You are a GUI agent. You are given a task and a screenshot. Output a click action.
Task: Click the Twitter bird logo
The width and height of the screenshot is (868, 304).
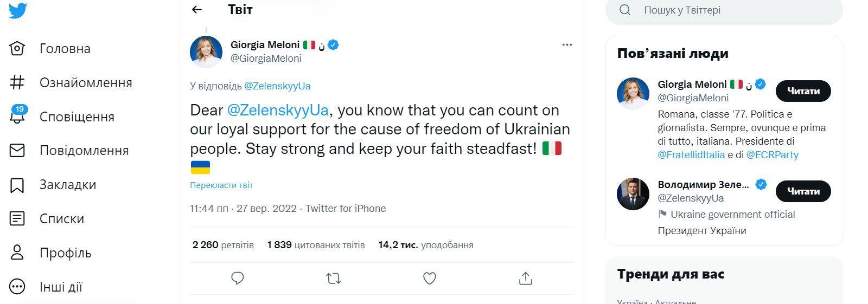pos(18,10)
